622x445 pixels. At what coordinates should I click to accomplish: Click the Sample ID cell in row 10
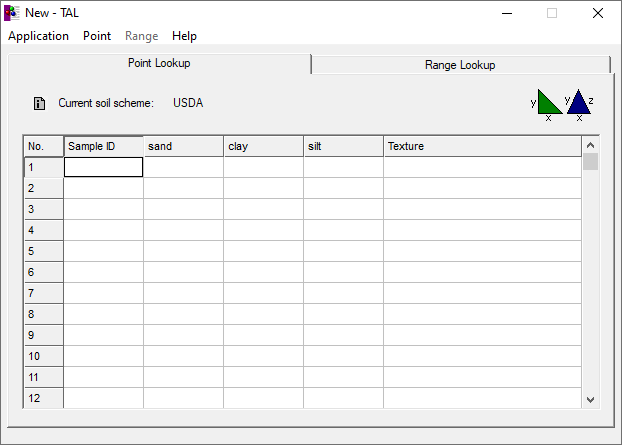pyautogui.click(x=104, y=357)
